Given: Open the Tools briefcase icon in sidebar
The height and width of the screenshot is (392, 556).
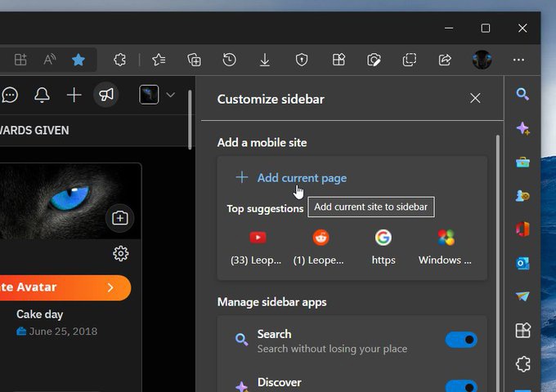Looking at the screenshot, I should pos(522,162).
